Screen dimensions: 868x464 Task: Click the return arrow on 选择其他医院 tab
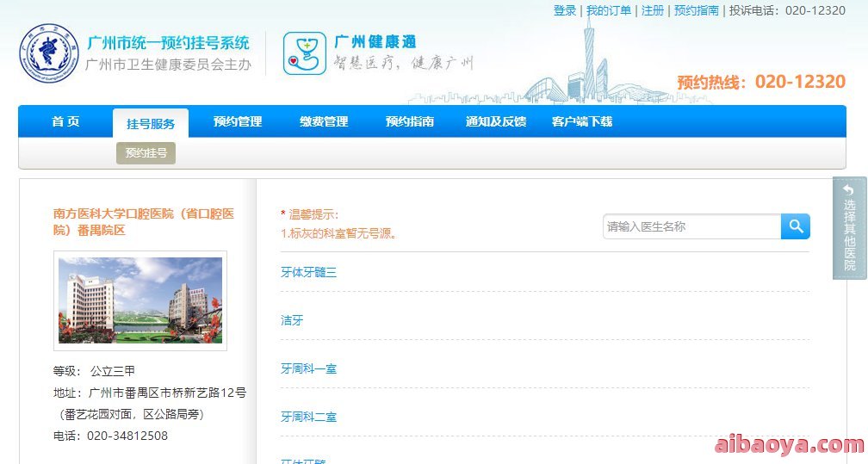click(x=849, y=189)
